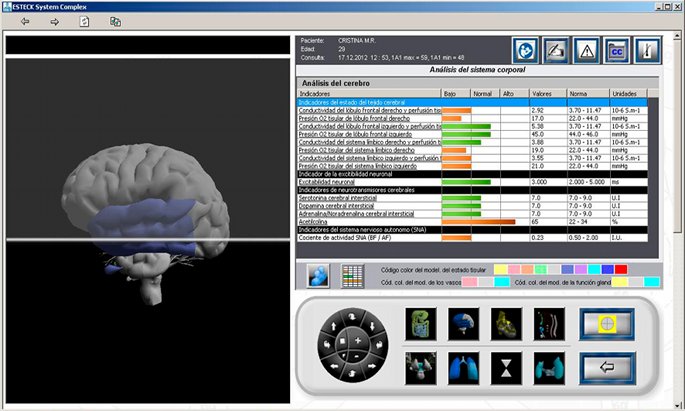The width and height of the screenshot is (685, 411).
Task: Select the hourglass icon in the organ grid
Action: 505,366
